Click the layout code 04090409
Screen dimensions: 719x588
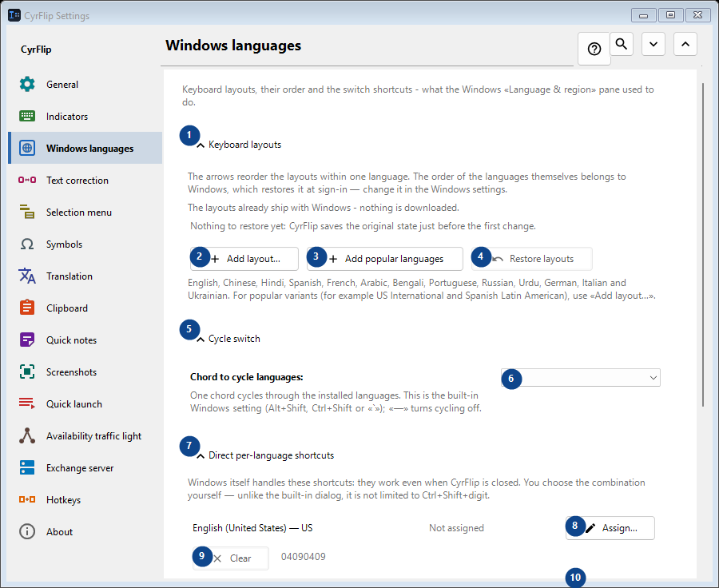click(x=303, y=556)
